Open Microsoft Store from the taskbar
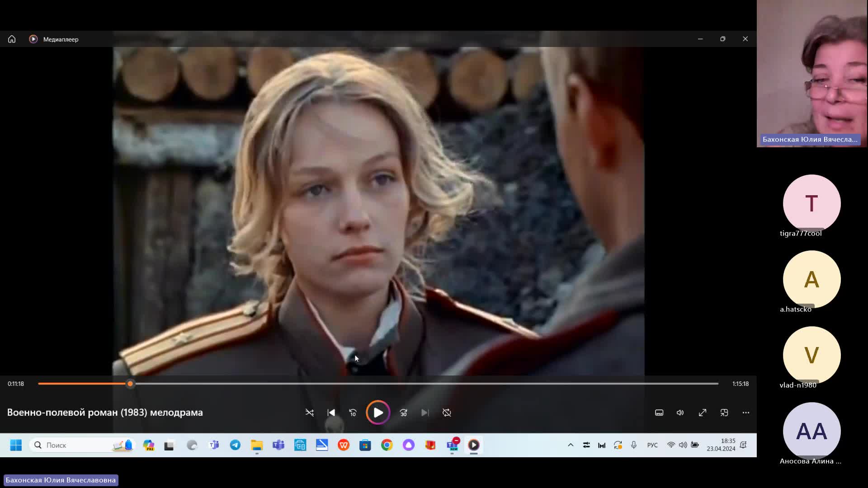Viewport: 868px width, 488px height. click(x=365, y=446)
